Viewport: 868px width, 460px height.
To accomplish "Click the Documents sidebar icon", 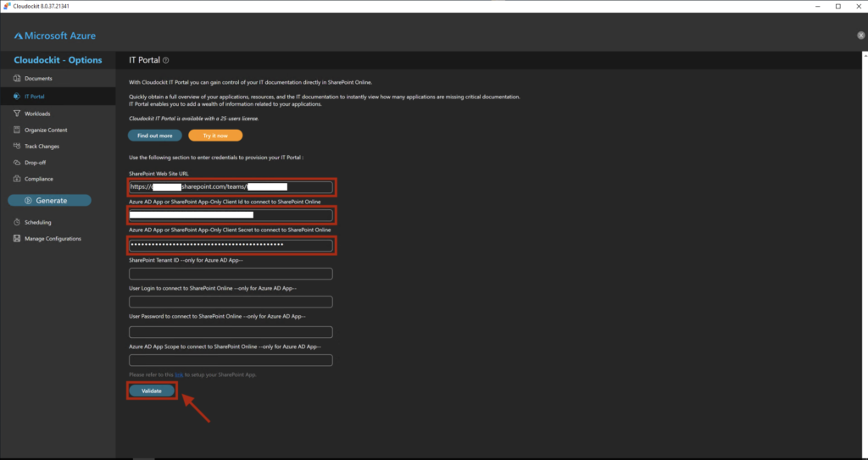I will tap(17, 79).
